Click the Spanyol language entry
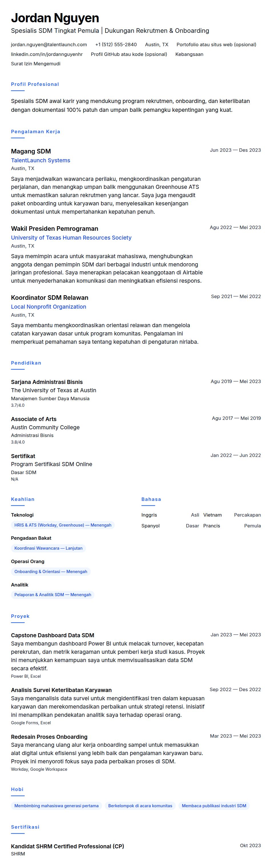 tap(170, 526)
